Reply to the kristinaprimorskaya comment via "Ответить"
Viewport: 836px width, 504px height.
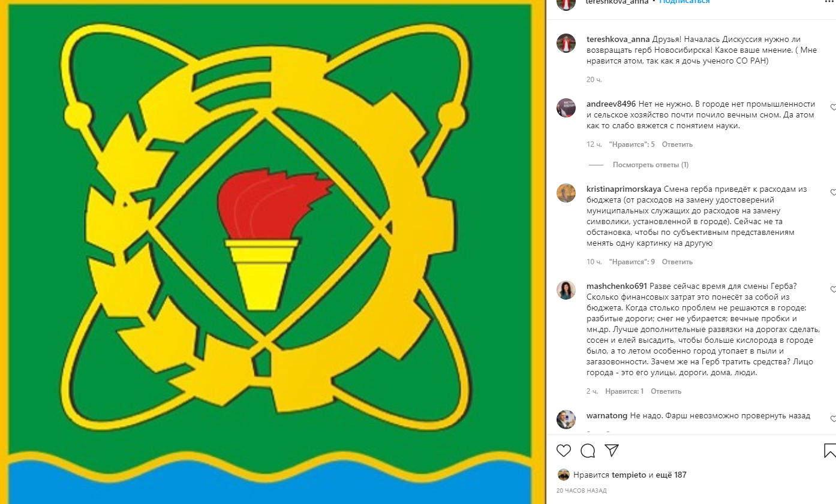(678, 262)
